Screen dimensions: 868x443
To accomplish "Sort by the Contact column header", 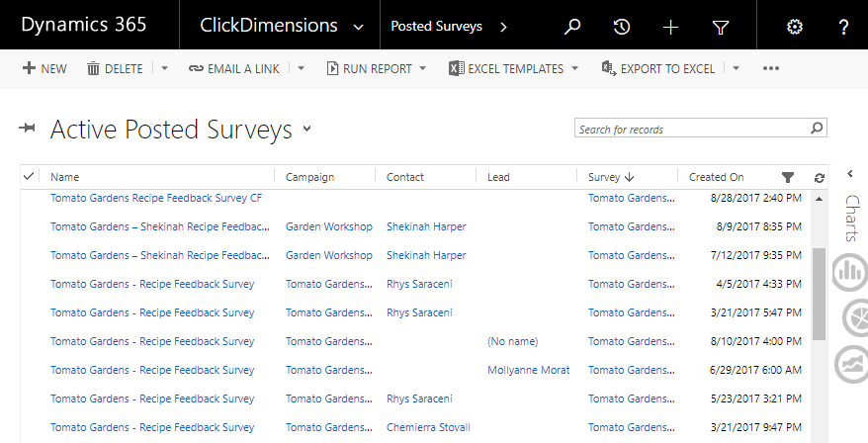I will tap(405, 177).
